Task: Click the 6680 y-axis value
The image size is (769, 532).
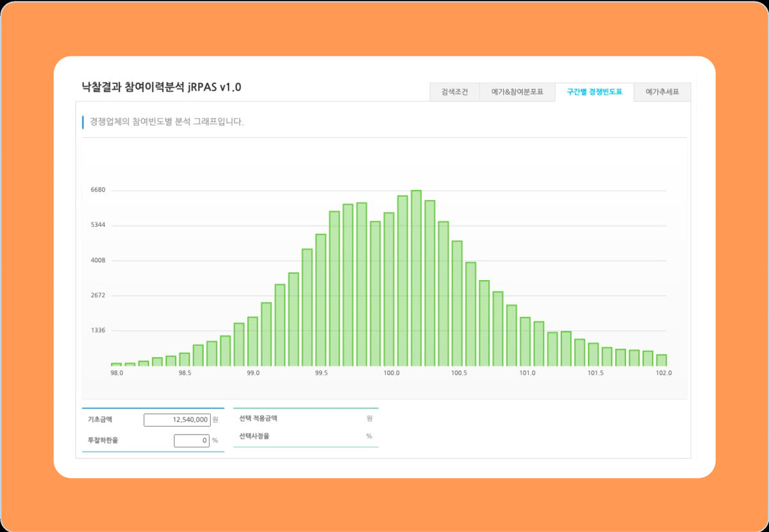Action: (x=99, y=190)
